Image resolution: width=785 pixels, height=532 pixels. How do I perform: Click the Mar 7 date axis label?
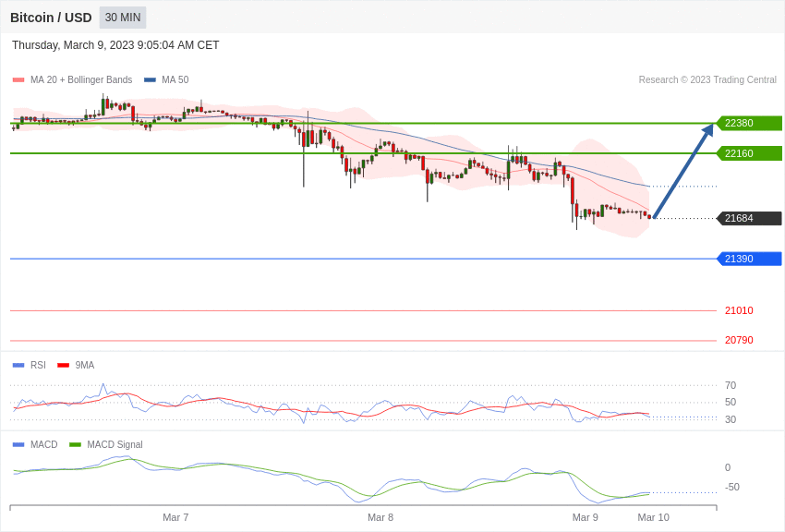pyautogui.click(x=175, y=517)
